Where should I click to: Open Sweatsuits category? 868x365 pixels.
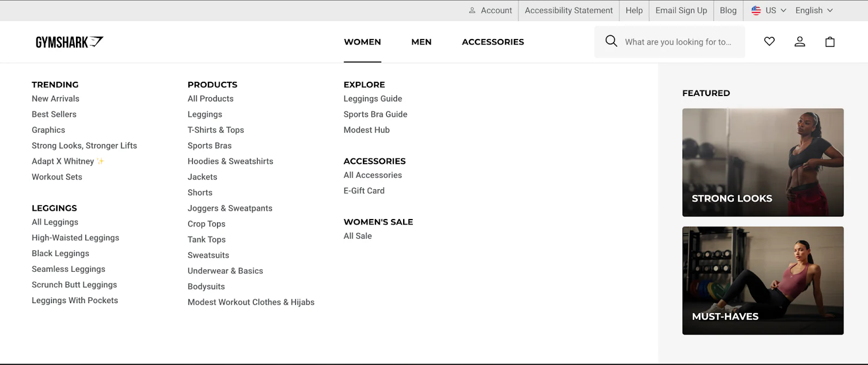click(208, 255)
